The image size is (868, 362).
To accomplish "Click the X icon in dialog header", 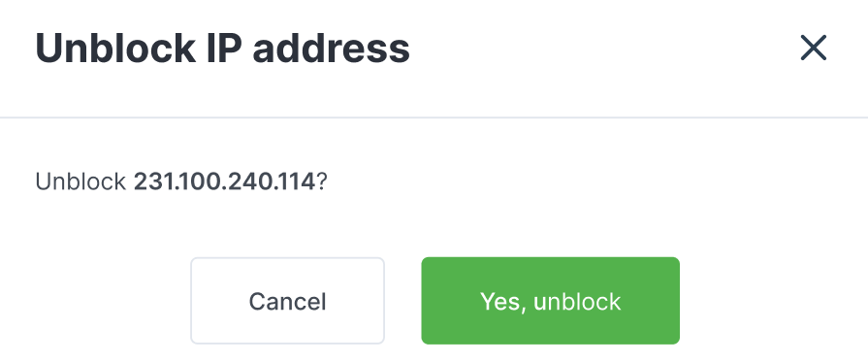I will (x=813, y=48).
